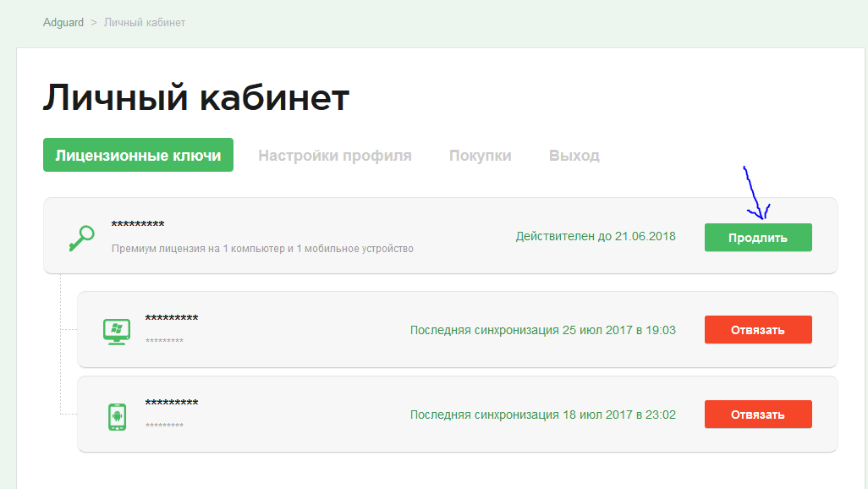Click the green key icon of the license
Image resolution: width=868 pixels, height=489 pixels.
81,238
